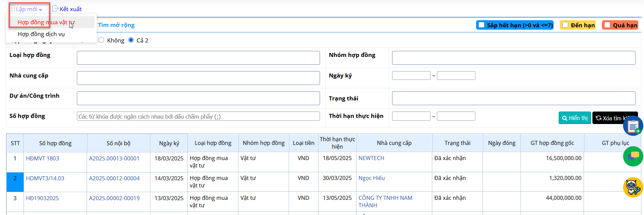Click the value 16,500,000.00
Image resolution: width=644 pixels, height=215 pixels.
564,158
